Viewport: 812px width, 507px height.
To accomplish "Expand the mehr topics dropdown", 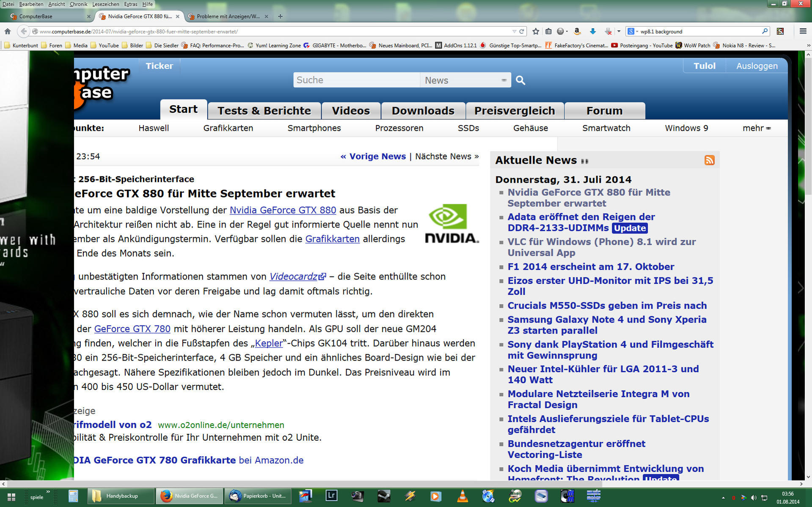I will click(757, 128).
